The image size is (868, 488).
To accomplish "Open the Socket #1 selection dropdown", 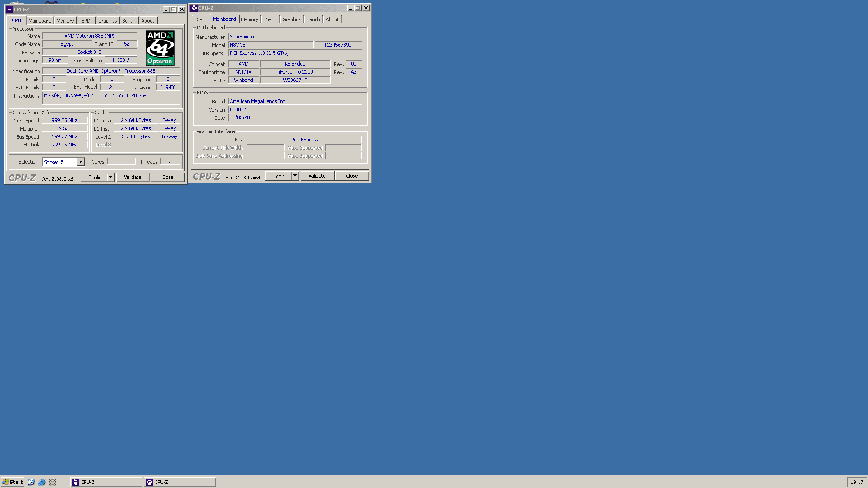I will 80,162.
